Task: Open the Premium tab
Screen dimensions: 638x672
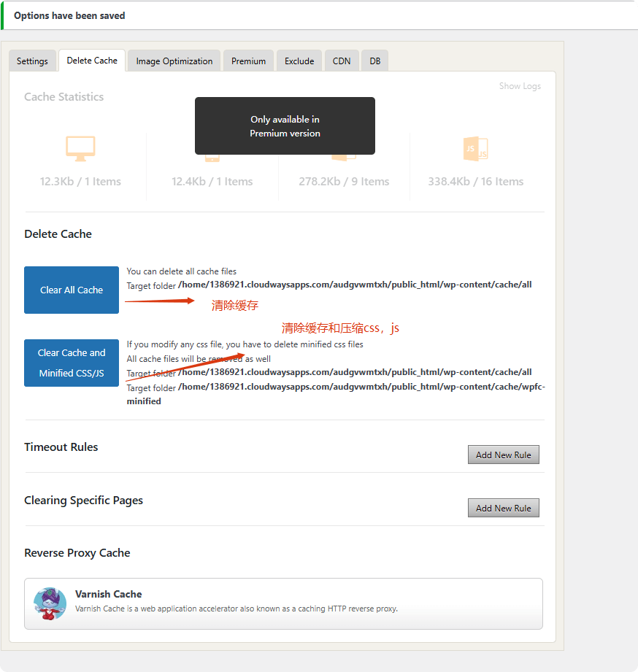Action: coord(248,61)
